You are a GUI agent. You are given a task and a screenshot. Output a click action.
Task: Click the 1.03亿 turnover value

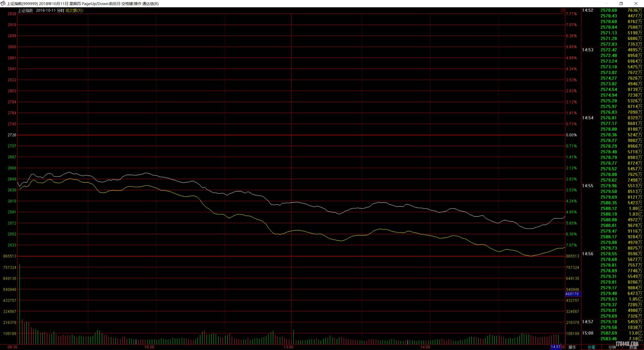click(635, 214)
